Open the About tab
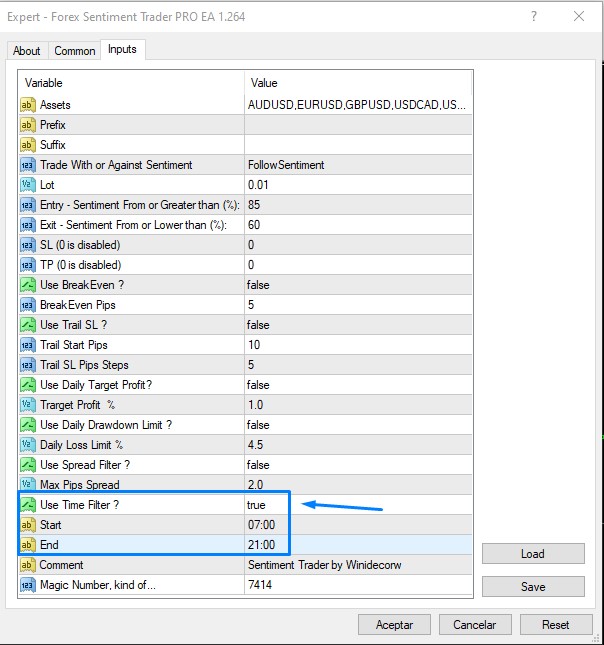The height and width of the screenshot is (645, 604). 27,51
